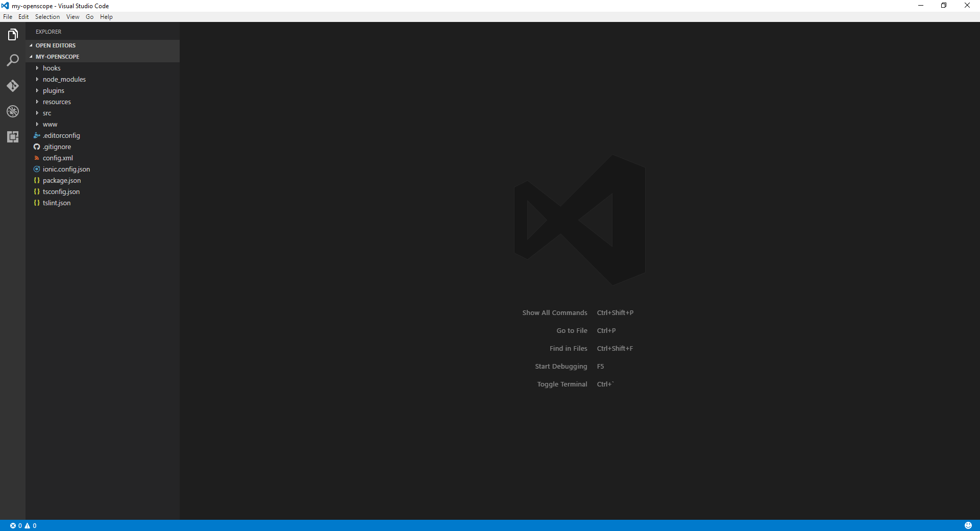Expand the plugins folder arrow
Image resolution: width=980 pixels, height=531 pixels.
pos(37,90)
